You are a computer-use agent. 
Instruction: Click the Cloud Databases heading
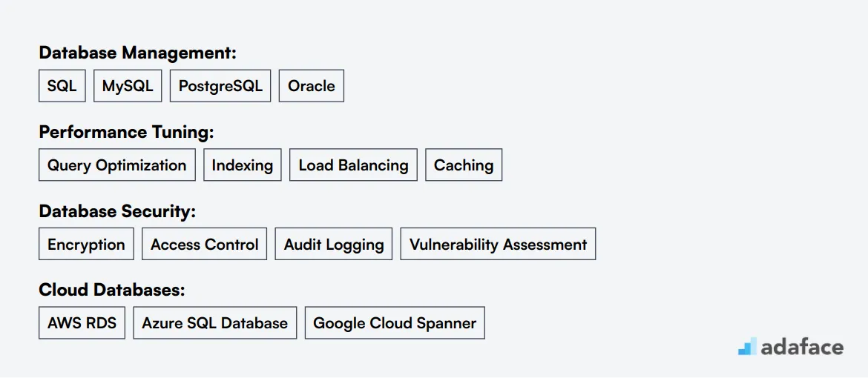point(112,291)
